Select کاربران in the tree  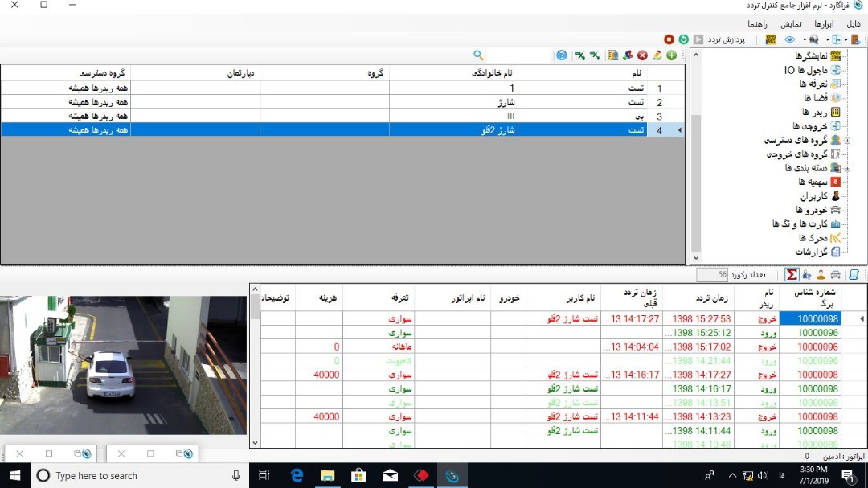tap(813, 196)
